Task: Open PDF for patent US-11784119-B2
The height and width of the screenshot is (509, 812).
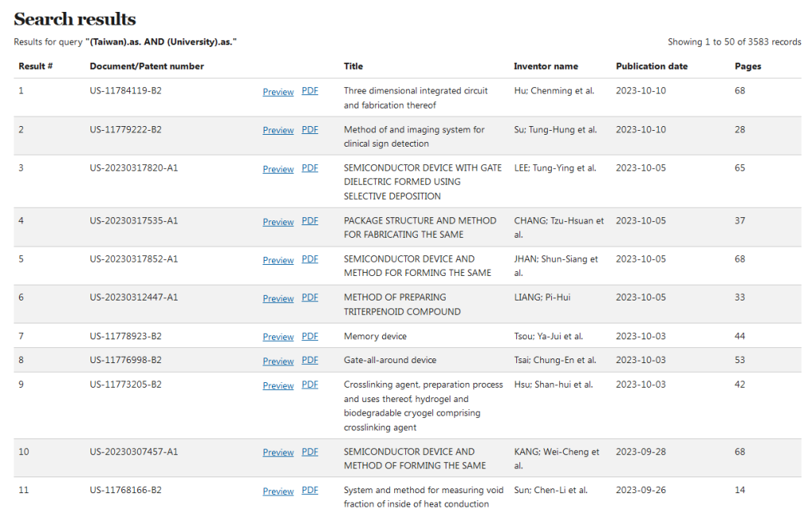Action: click(x=310, y=91)
